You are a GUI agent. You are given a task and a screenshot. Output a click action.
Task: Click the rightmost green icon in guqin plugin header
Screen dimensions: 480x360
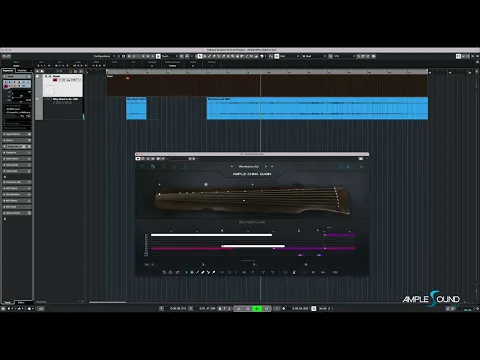362,166
